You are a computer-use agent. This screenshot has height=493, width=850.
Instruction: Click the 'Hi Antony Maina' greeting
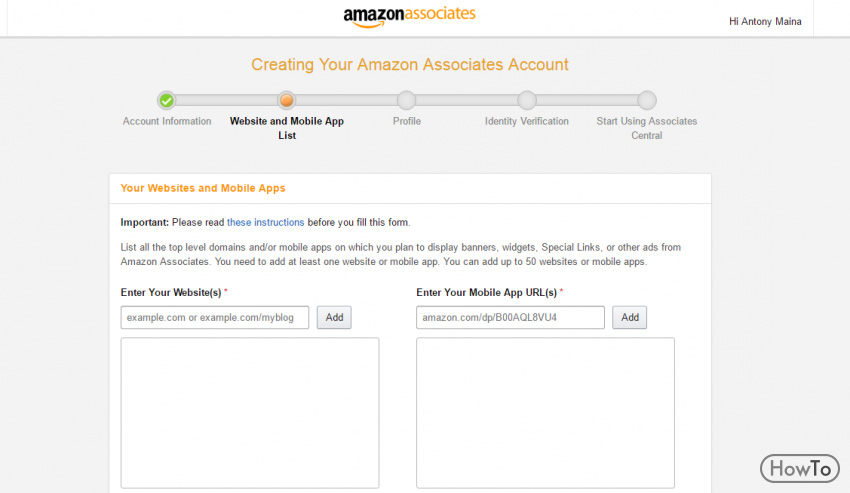pyautogui.click(x=765, y=22)
